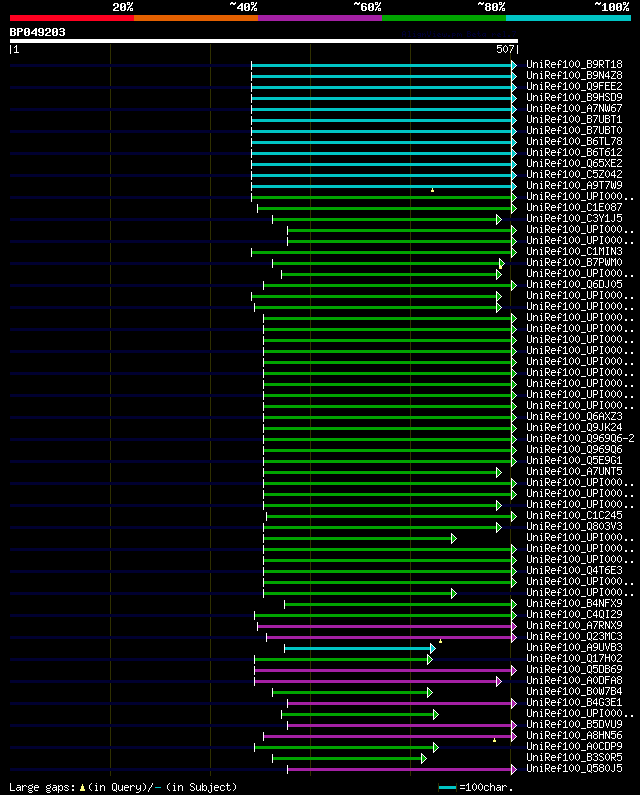
Task: Click the arrowhead ending the Q17H02 alignment
Action: tap(430, 660)
